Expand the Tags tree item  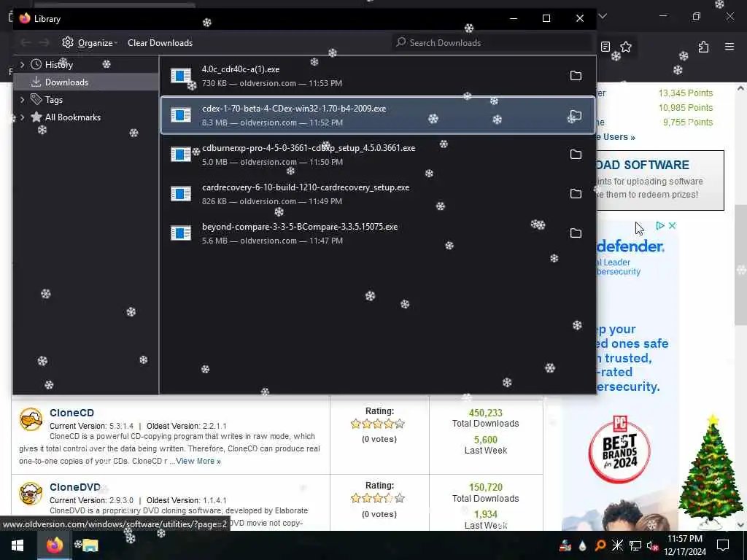tap(22, 99)
